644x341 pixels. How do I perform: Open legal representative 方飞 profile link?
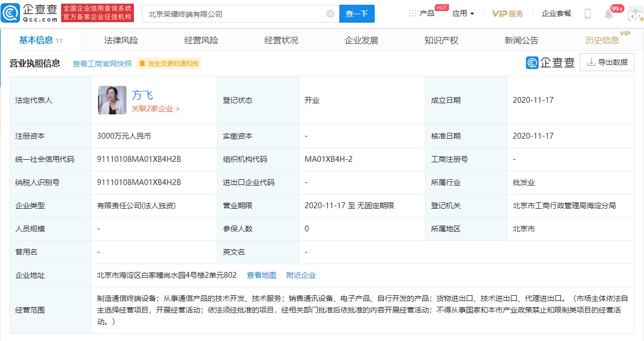pos(142,95)
